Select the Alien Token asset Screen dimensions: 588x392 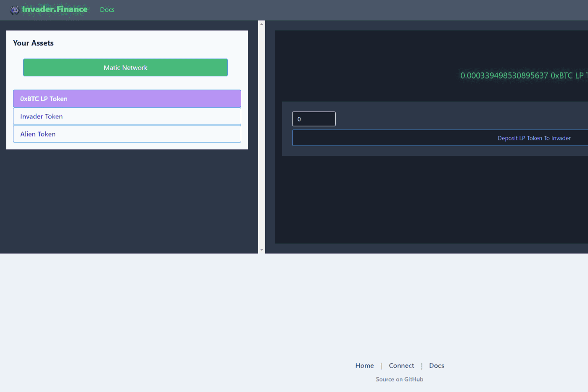pyautogui.click(x=127, y=134)
